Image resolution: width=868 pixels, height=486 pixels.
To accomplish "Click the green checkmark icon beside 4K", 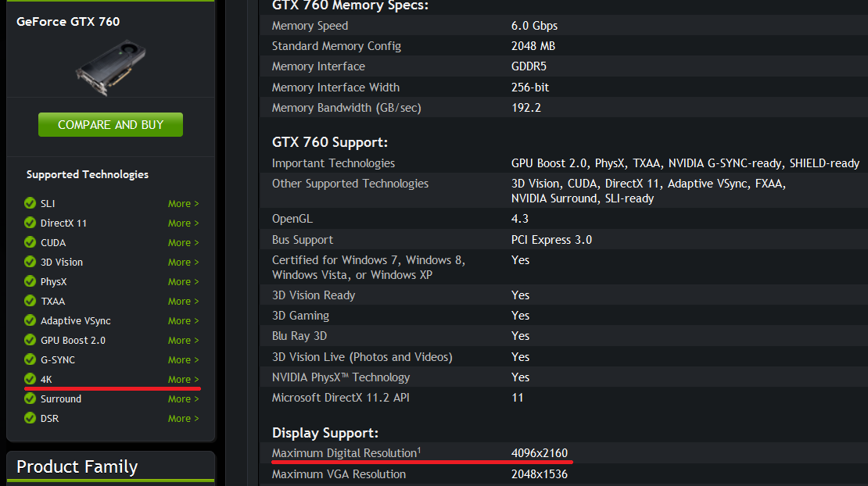I will click(x=30, y=379).
